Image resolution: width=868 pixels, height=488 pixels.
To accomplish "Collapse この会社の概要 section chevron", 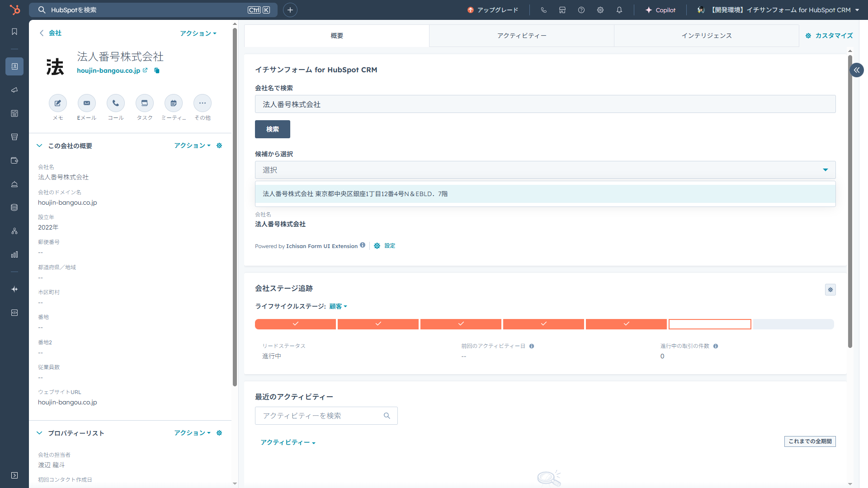I will [x=39, y=145].
